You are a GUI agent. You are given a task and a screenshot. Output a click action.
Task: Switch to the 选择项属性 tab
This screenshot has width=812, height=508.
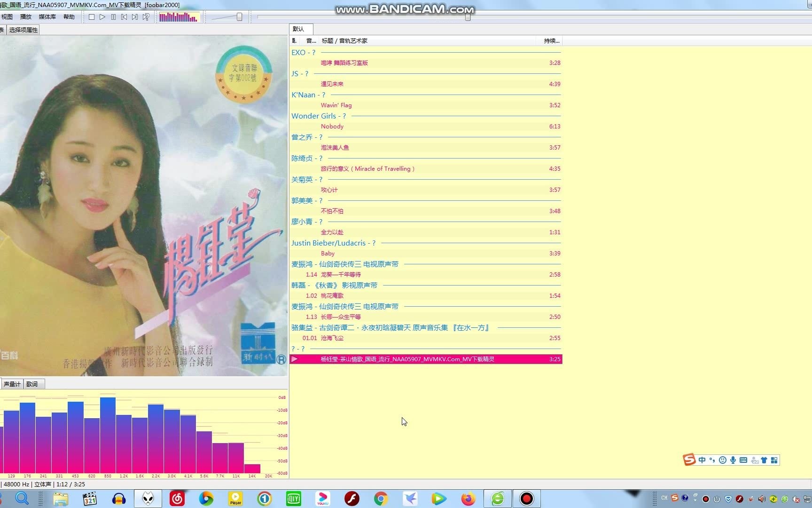[23, 30]
